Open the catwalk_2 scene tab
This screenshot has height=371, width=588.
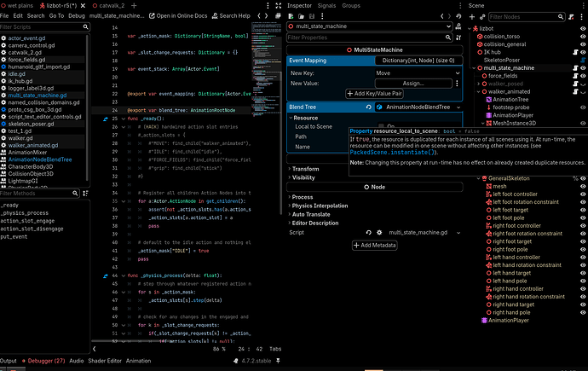[x=109, y=6]
